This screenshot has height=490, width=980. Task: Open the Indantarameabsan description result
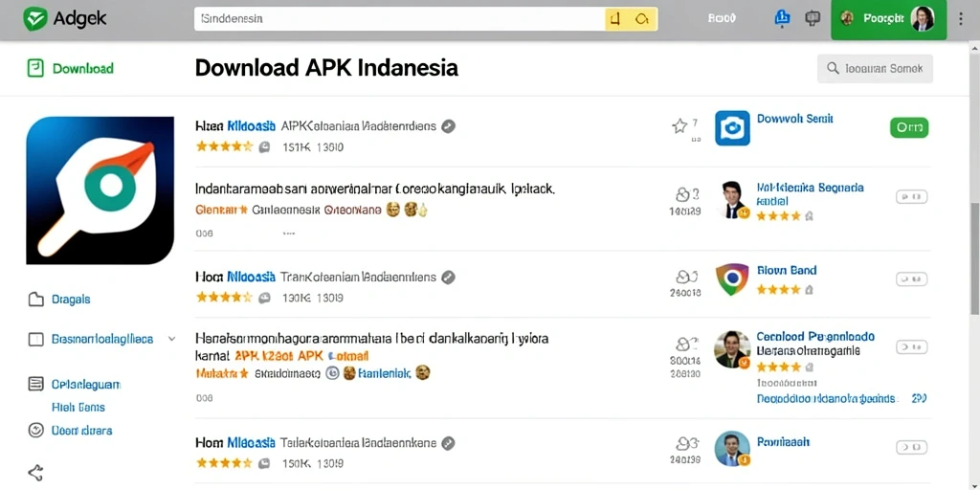[x=375, y=189]
